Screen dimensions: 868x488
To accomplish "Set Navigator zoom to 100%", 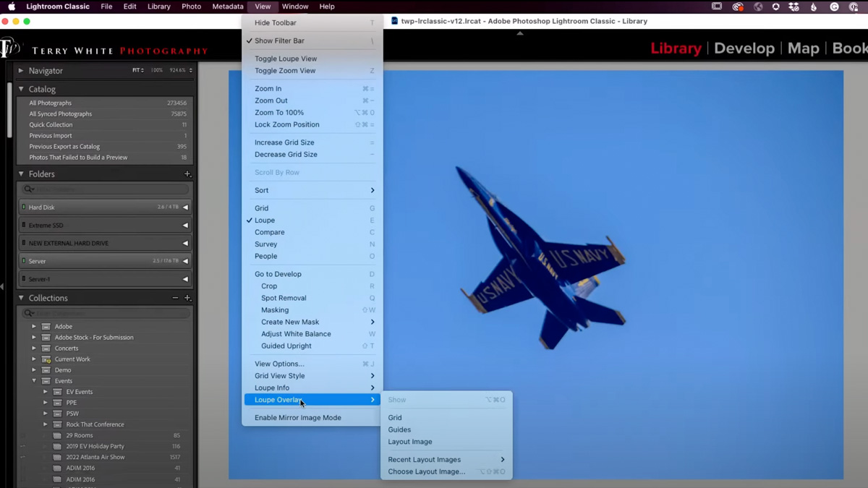I will pos(157,70).
